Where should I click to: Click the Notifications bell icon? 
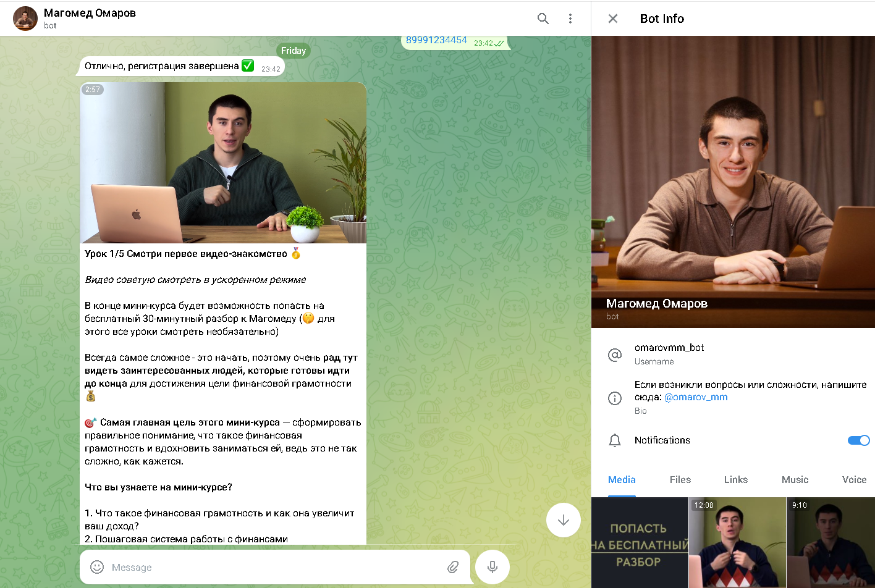click(615, 440)
